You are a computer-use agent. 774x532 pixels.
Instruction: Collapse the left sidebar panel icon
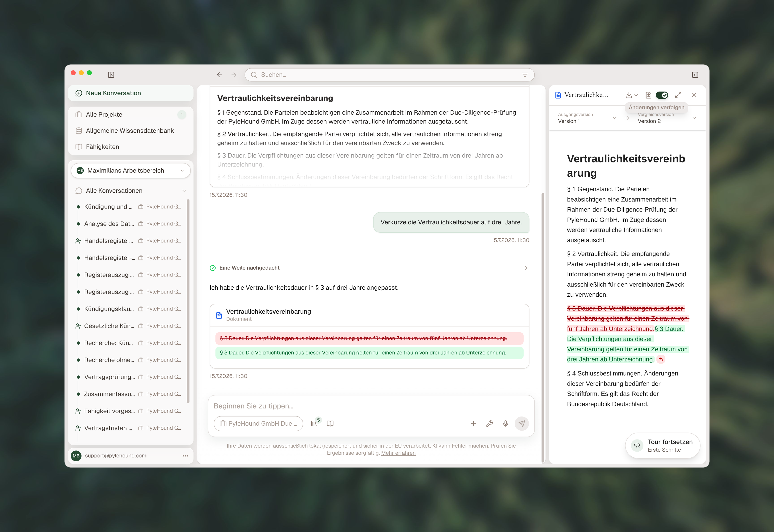[111, 75]
